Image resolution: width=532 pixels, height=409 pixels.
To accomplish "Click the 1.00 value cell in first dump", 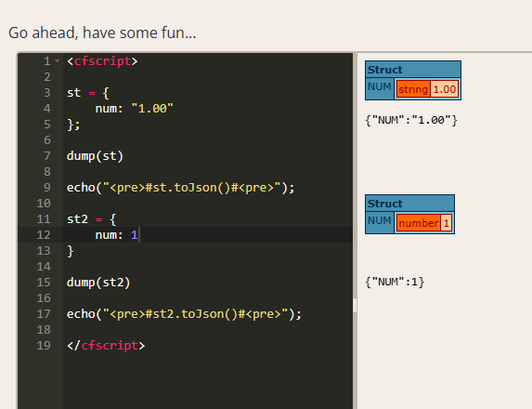I will [x=445, y=89].
